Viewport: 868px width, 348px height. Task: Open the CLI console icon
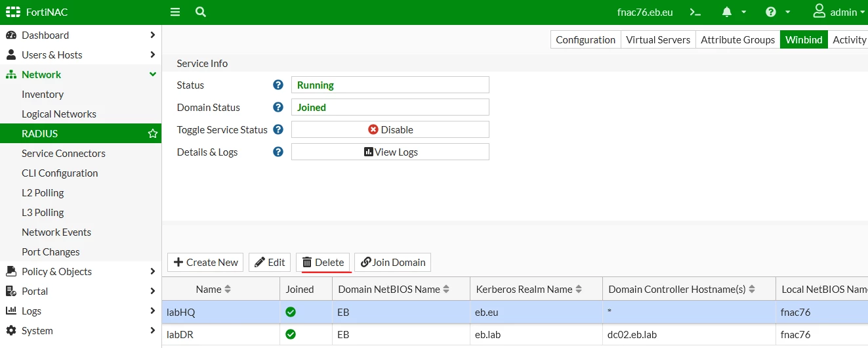[x=695, y=12]
